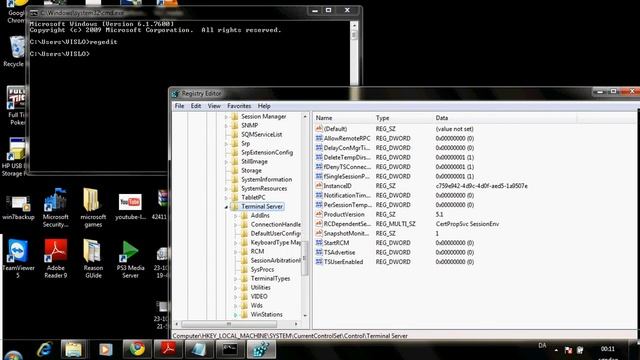The height and width of the screenshot is (360, 640).
Task: Show hidden system tray icons arrow
Action: click(x=556, y=350)
